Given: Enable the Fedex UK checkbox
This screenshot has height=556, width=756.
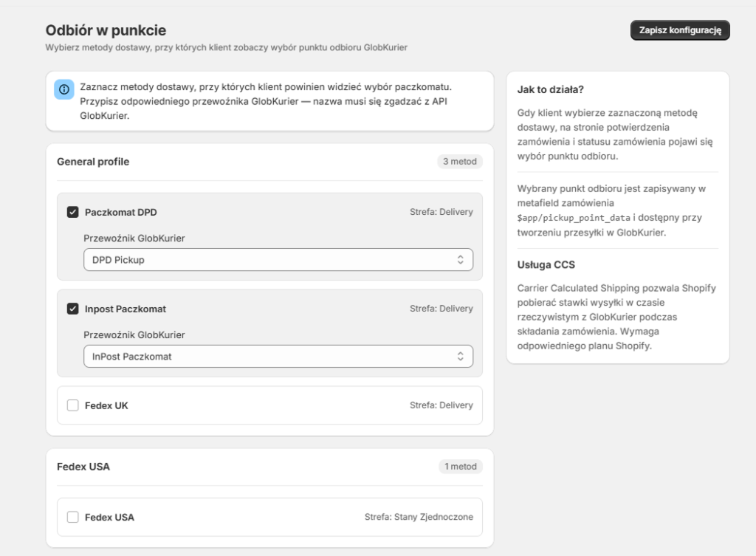Looking at the screenshot, I should tap(73, 405).
